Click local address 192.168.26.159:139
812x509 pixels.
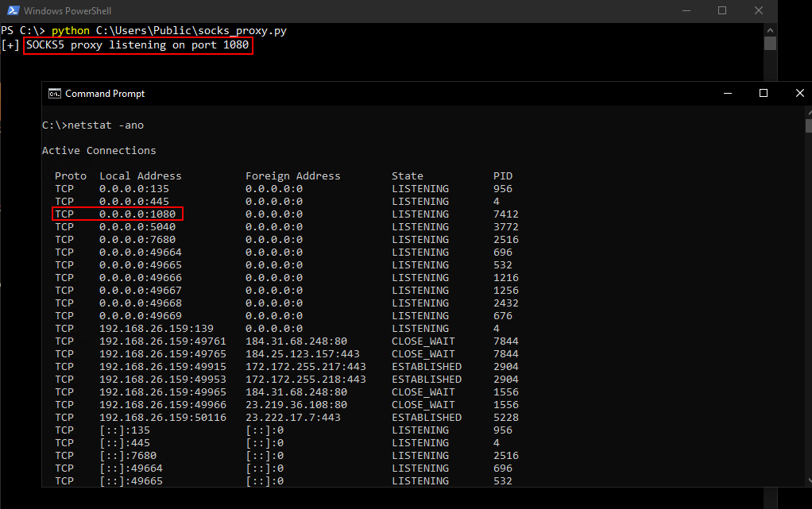tap(157, 328)
